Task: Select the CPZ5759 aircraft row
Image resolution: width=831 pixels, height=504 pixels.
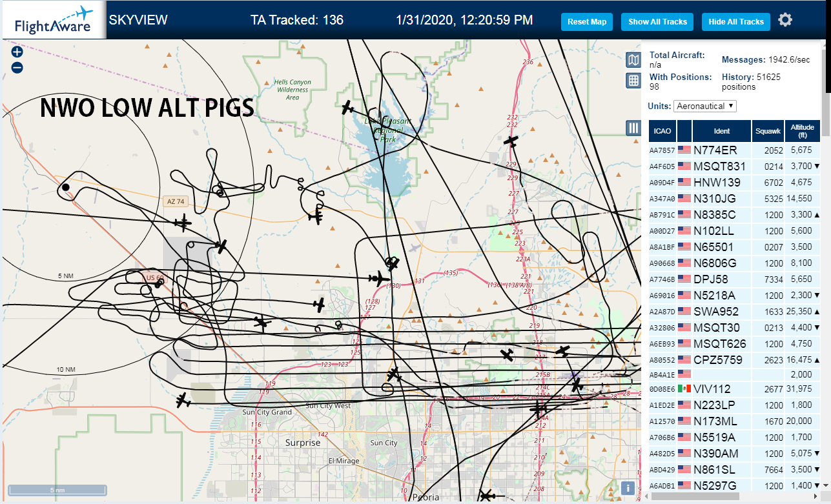Action: [735, 360]
